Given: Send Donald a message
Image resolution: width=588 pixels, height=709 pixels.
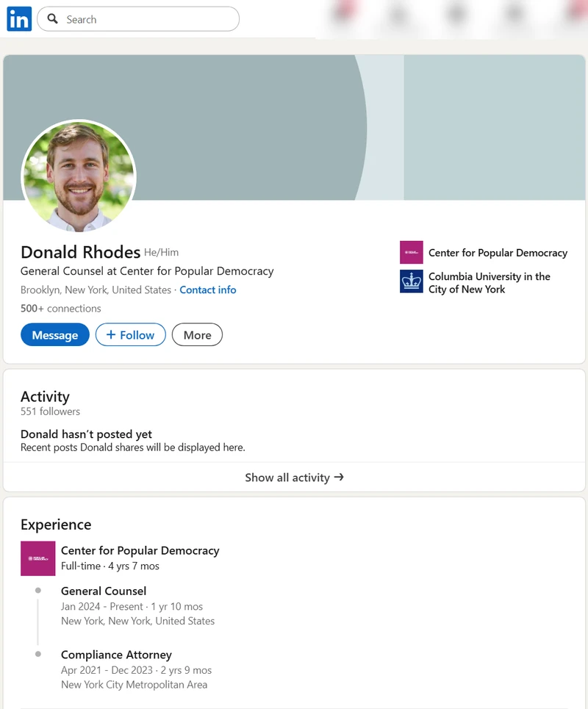Looking at the screenshot, I should tap(54, 334).
